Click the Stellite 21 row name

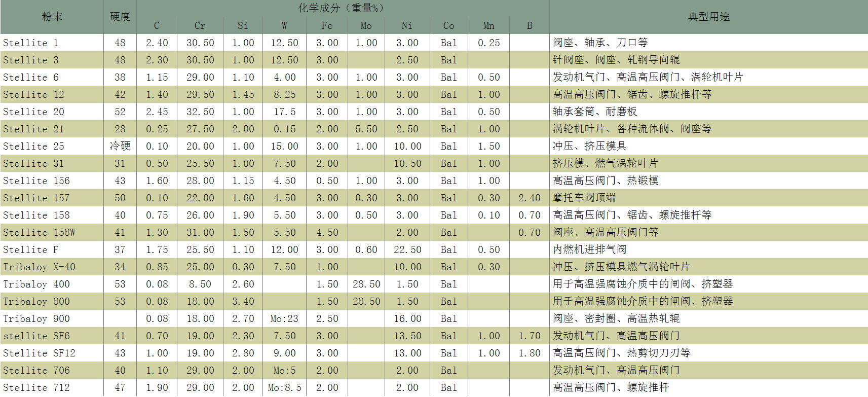point(33,129)
